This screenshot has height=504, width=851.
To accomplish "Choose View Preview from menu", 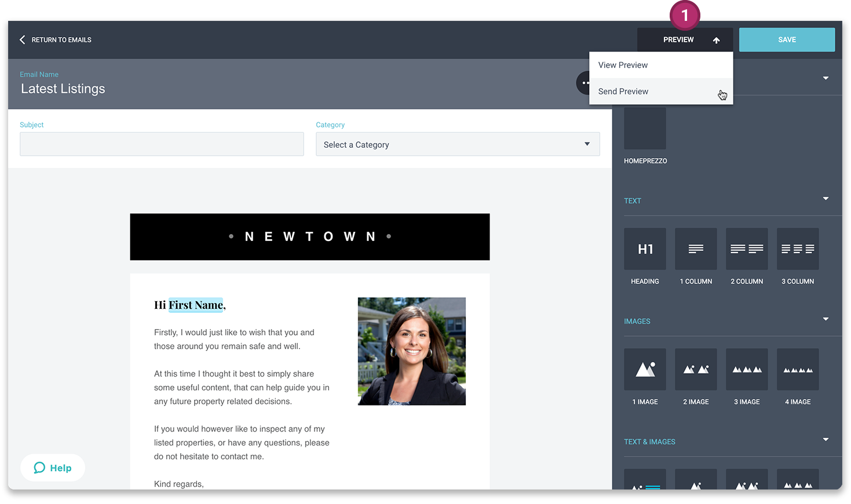I will click(x=661, y=65).
